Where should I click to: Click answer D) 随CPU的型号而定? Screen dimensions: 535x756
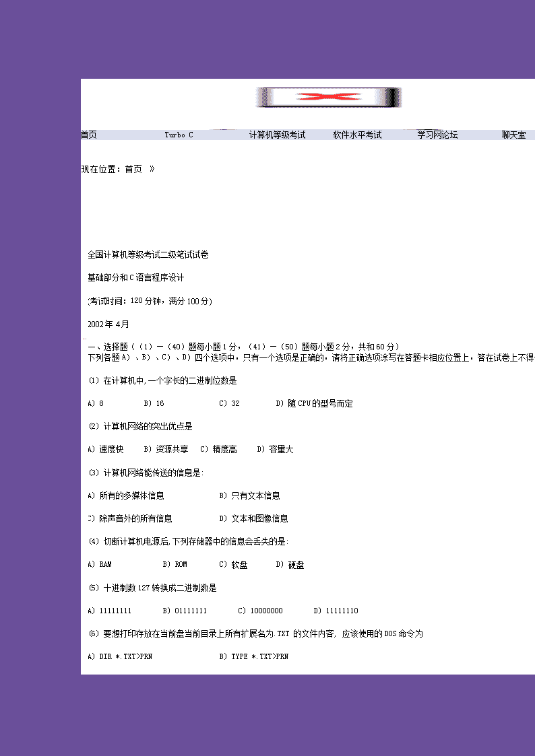tap(314, 403)
